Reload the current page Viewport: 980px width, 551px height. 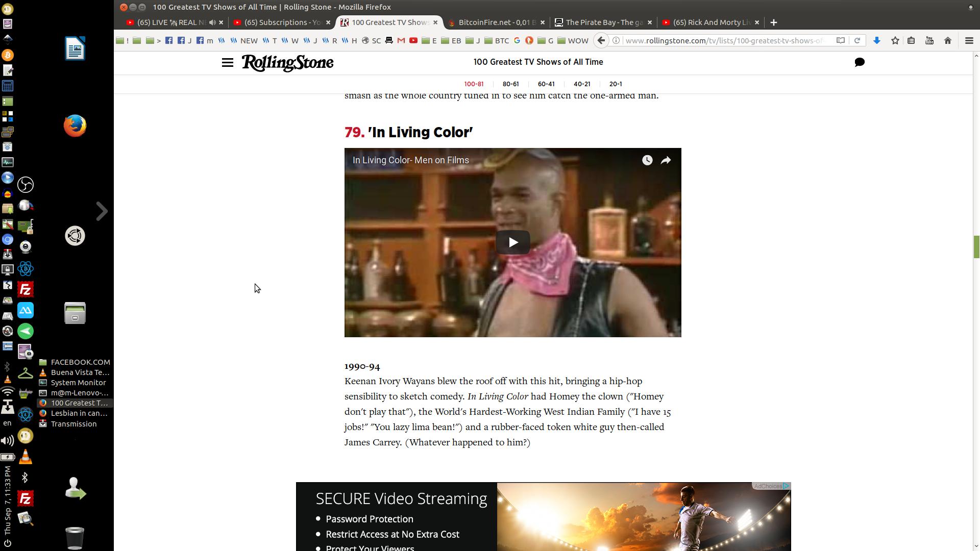click(857, 41)
